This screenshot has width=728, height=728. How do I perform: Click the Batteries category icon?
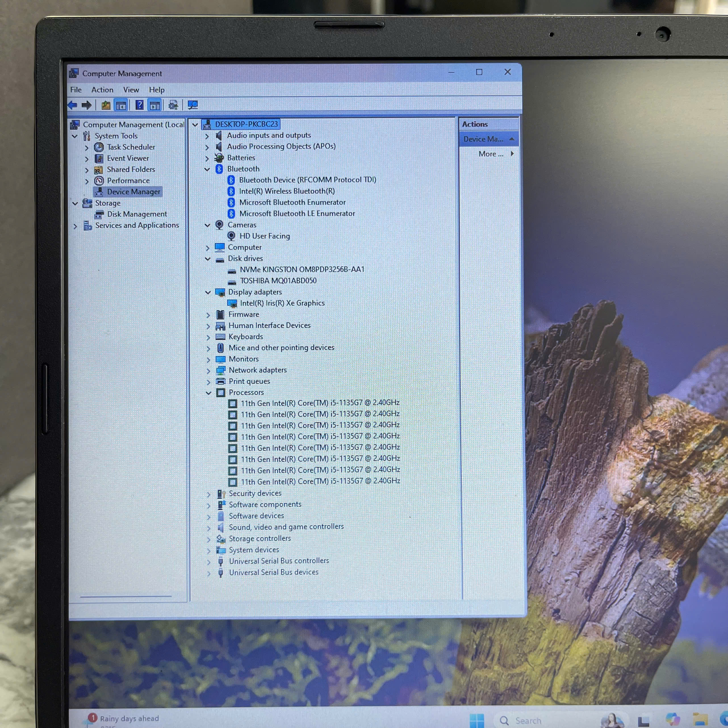tap(219, 158)
